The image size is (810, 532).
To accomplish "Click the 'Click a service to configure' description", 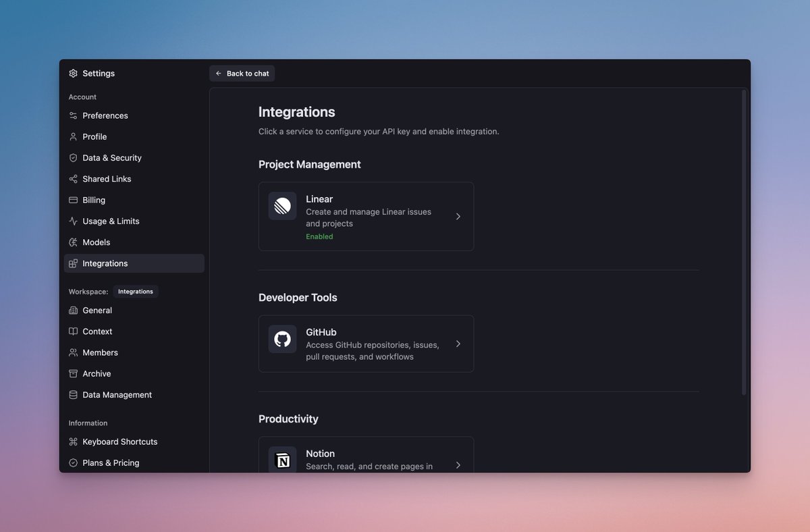I will [x=379, y=132].
